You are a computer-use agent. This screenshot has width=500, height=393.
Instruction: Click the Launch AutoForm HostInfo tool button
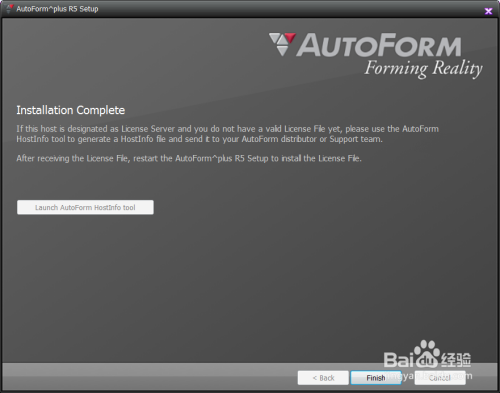pyautogui.click(x=85, y=207)
